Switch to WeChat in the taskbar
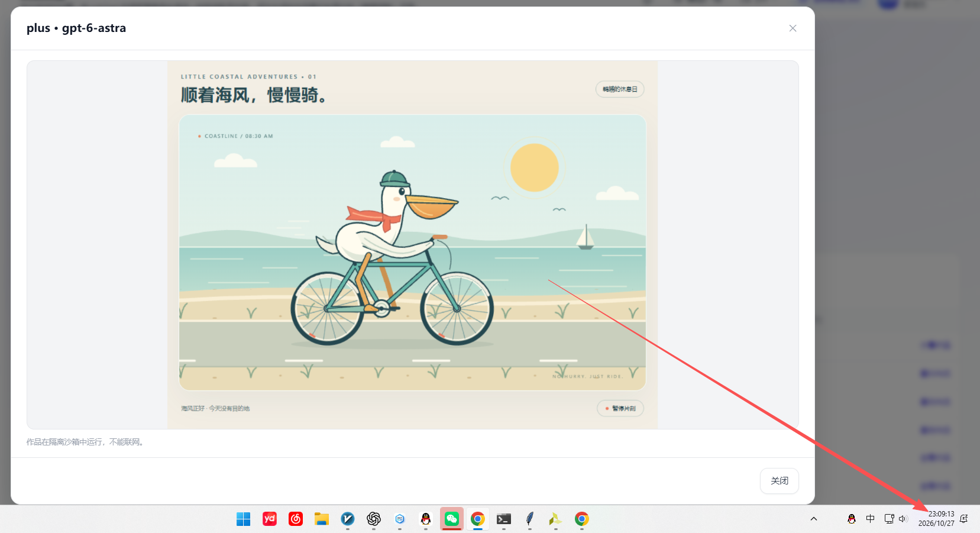This screenshot has width=980, height=533. coord(452,519)
